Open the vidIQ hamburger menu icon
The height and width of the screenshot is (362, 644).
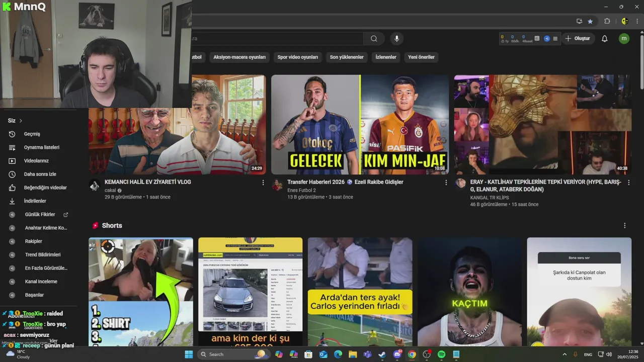click(555, 39)
